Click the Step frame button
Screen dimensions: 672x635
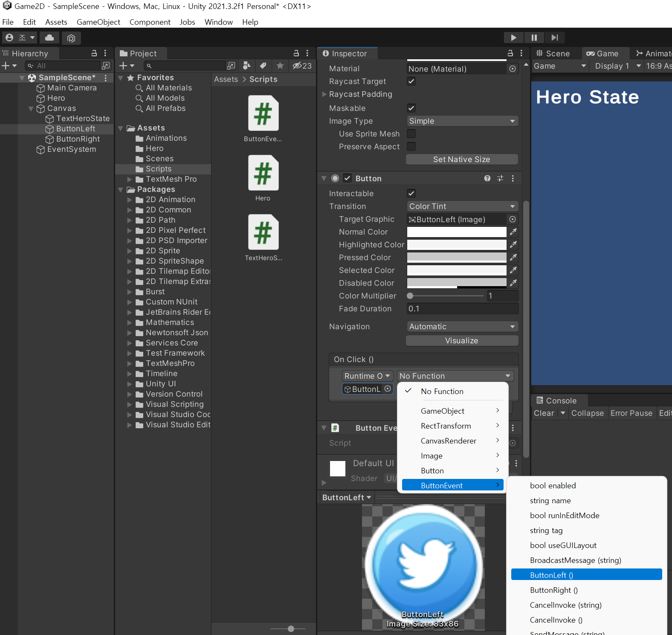tap(554, 38)
